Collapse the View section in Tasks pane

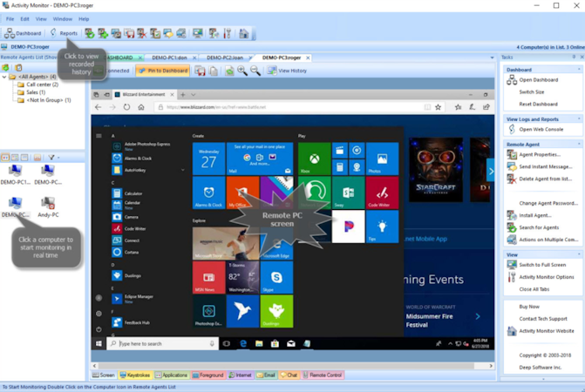tap(579, 254)
